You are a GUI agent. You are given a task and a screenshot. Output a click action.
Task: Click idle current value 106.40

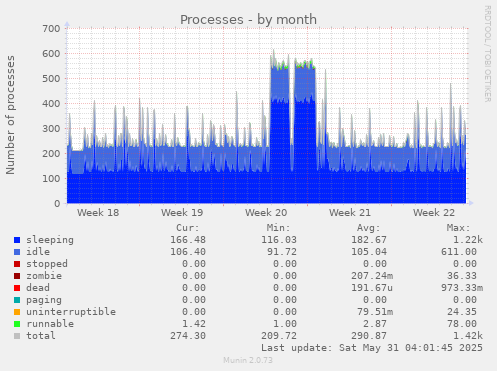tap(188, 252)
